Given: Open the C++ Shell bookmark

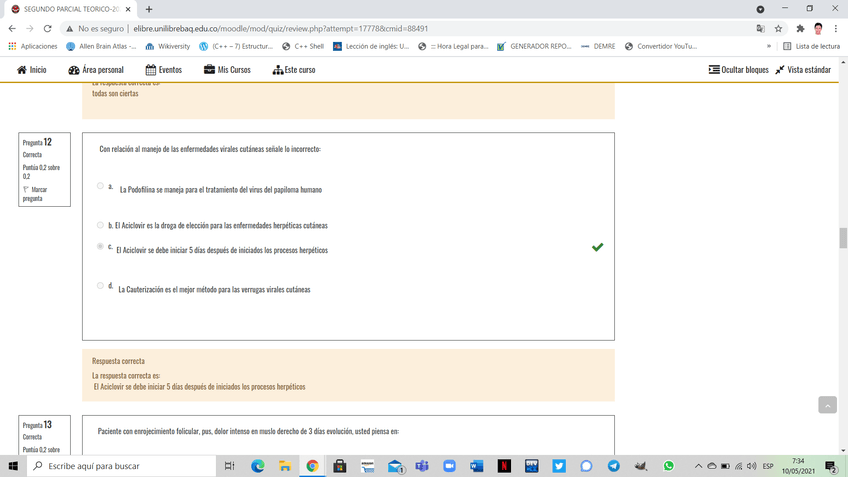Looking at the screenshot, I should pos(303,47).
